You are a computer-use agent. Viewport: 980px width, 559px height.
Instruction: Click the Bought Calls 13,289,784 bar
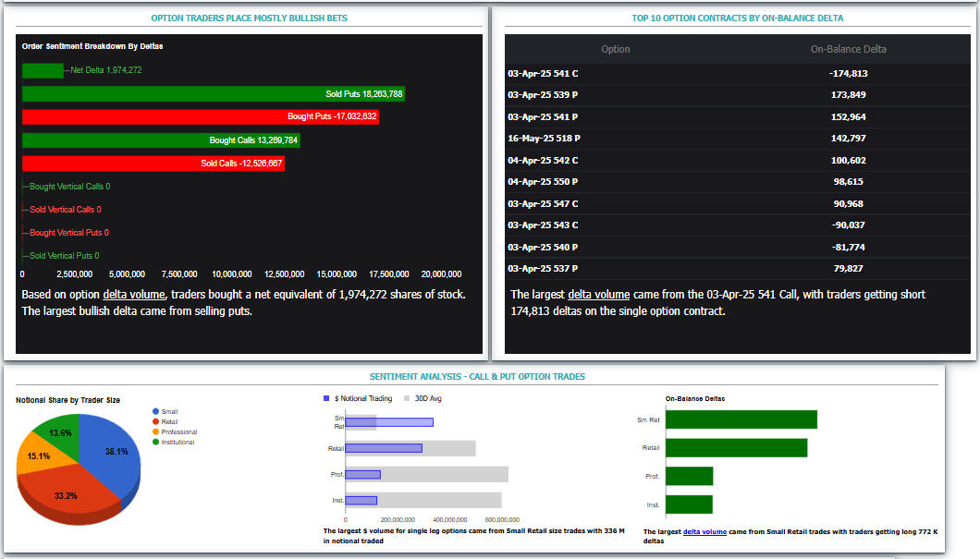coord(161,140)
